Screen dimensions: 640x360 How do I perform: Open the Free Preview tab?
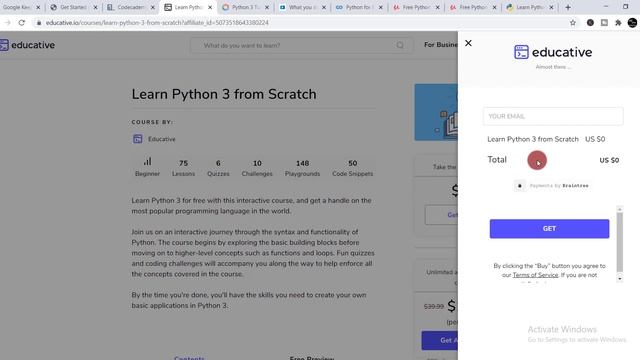pyautogui.click(x=312, y=358)
